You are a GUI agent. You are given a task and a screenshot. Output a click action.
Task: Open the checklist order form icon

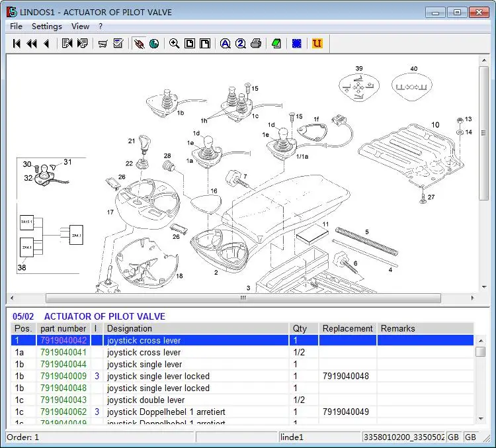[x=118, y=44]
